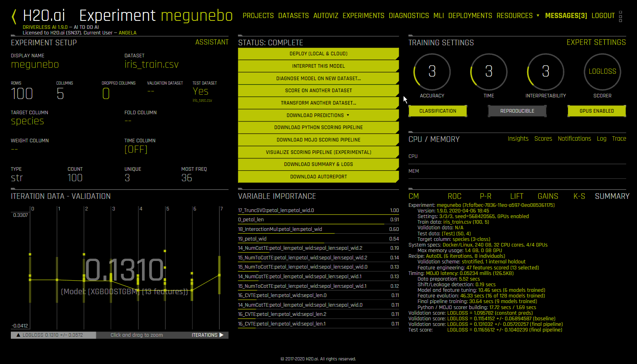Go to DEPLOYMENTS
The width and height of the screenshot is (637, 364).
[x=470, y=16]
